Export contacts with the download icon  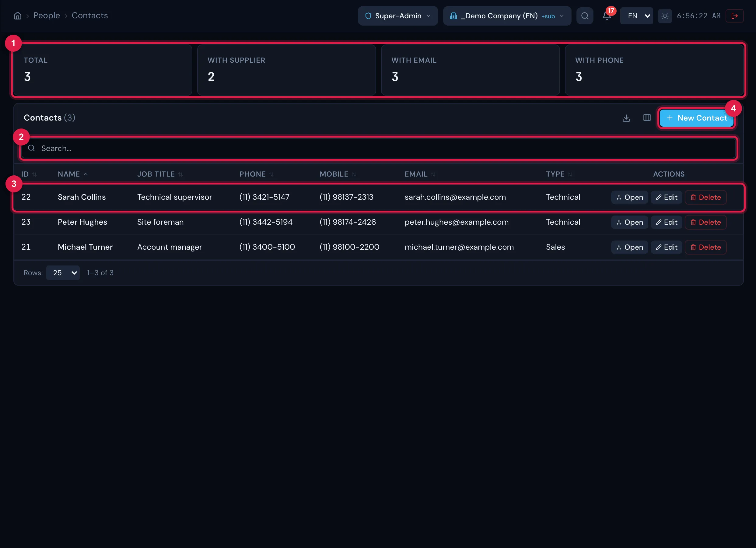pos(626,118)
